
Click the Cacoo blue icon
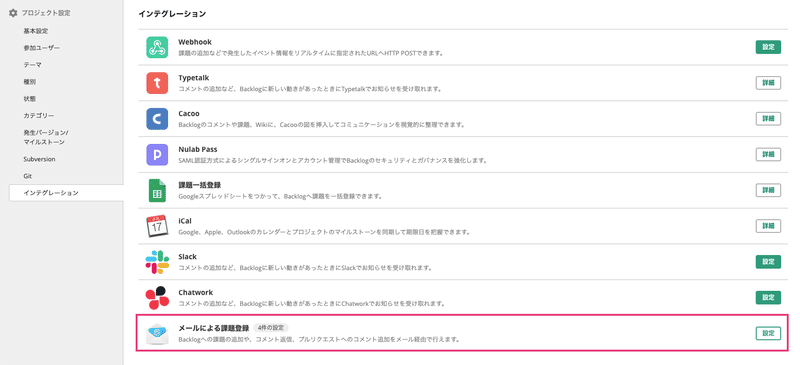click(157, 119)
